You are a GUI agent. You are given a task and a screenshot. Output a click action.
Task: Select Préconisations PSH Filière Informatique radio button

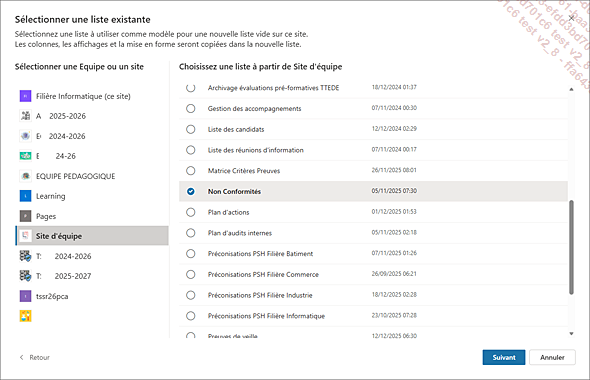click(191, 316)
